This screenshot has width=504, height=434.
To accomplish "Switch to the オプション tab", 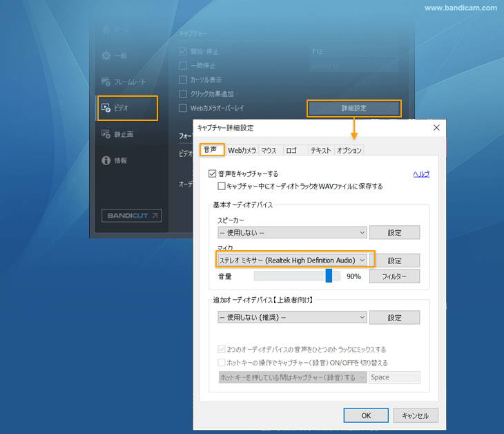I will coord(349,150).
